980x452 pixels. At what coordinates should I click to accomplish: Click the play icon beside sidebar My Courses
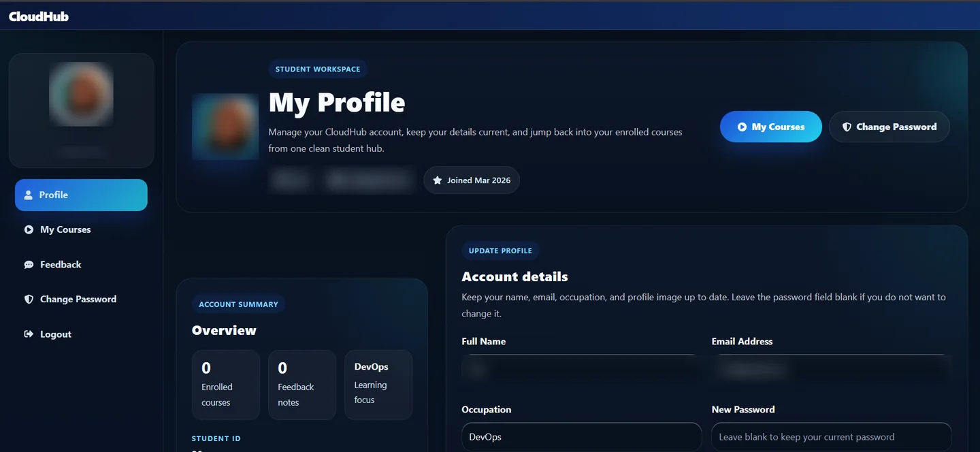(29, 229)
